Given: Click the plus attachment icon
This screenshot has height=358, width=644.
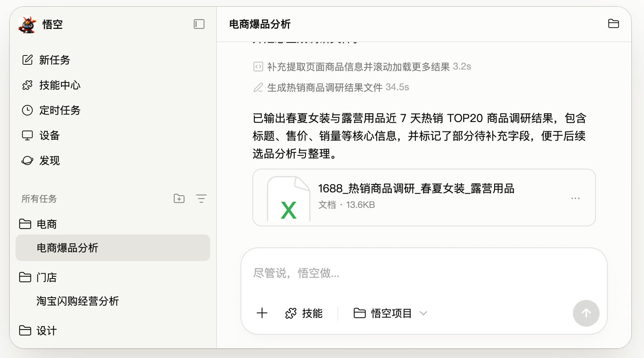Looking at the screenshot, I should click(262, 313).
